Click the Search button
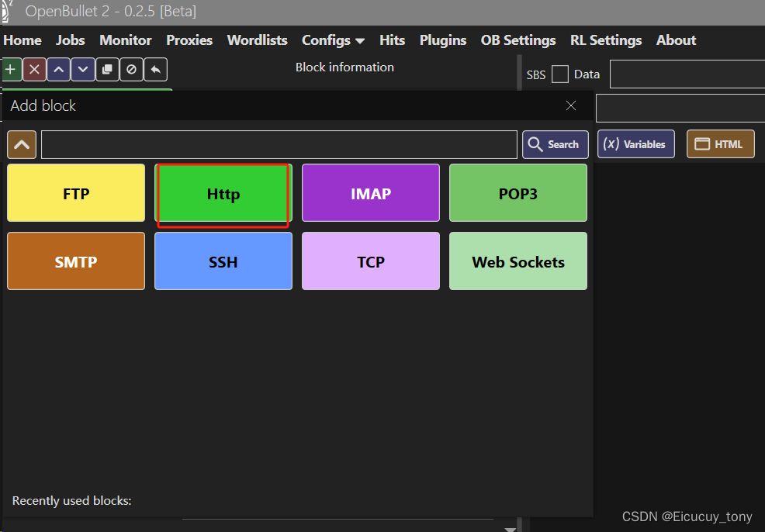 pyautogui.click(x=556, y=144)
